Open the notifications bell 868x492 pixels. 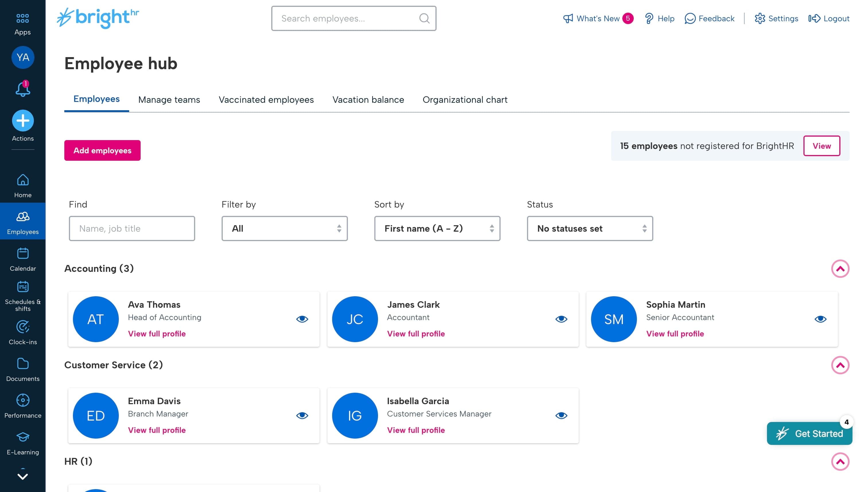(x=23, y=88)
